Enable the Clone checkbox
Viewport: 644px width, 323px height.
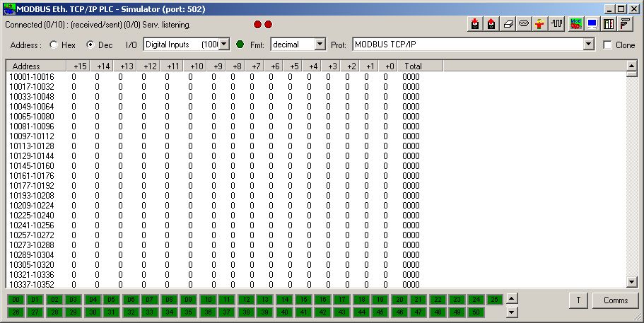(608, 45)
